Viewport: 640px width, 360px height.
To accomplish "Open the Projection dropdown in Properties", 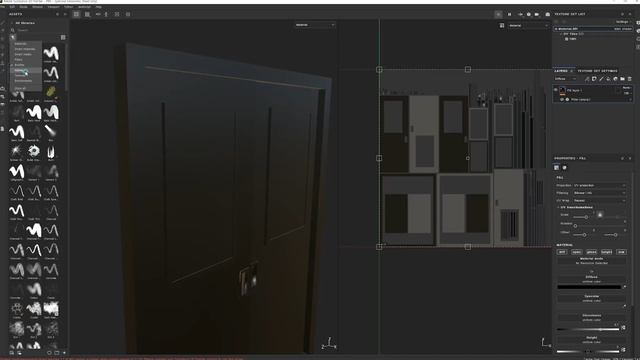I will coord(600,185).
